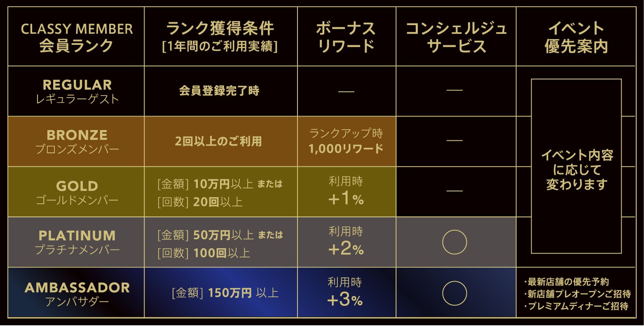Click the dash in Gold's concierge cell
Image resolution: width=644 pixels, height=326 pixels.
454,191
